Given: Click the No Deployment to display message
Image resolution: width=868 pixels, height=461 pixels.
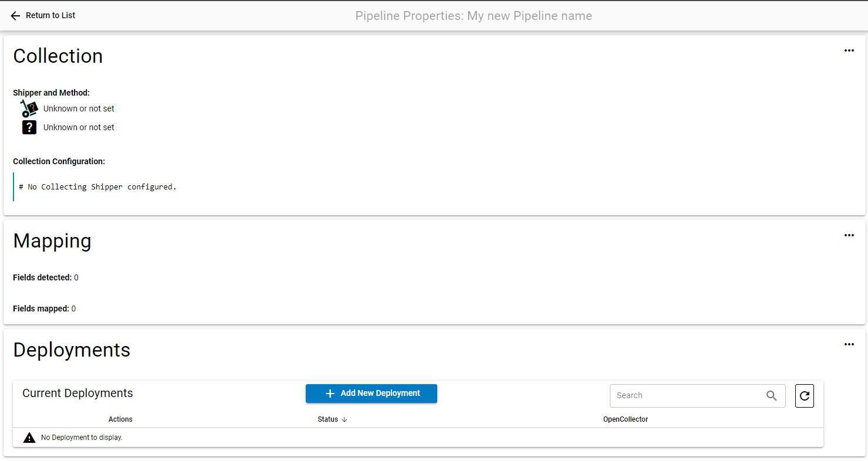Looking at the screenshot, I should click(82, 438).
